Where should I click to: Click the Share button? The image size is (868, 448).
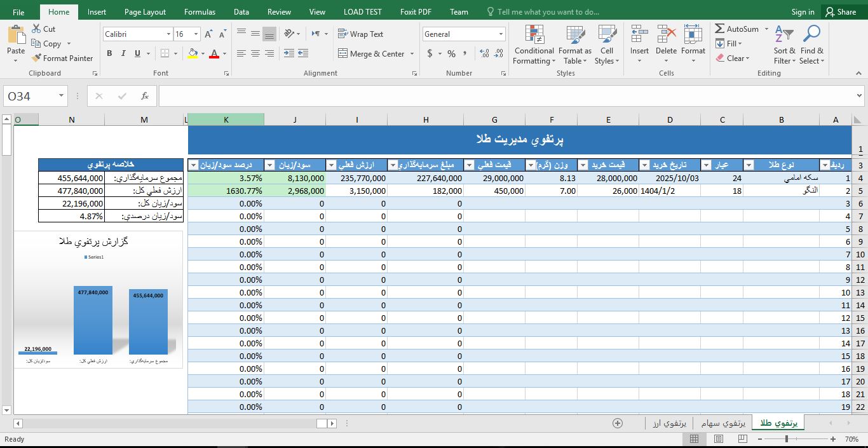pyautogui.click(x=839, y=12)
